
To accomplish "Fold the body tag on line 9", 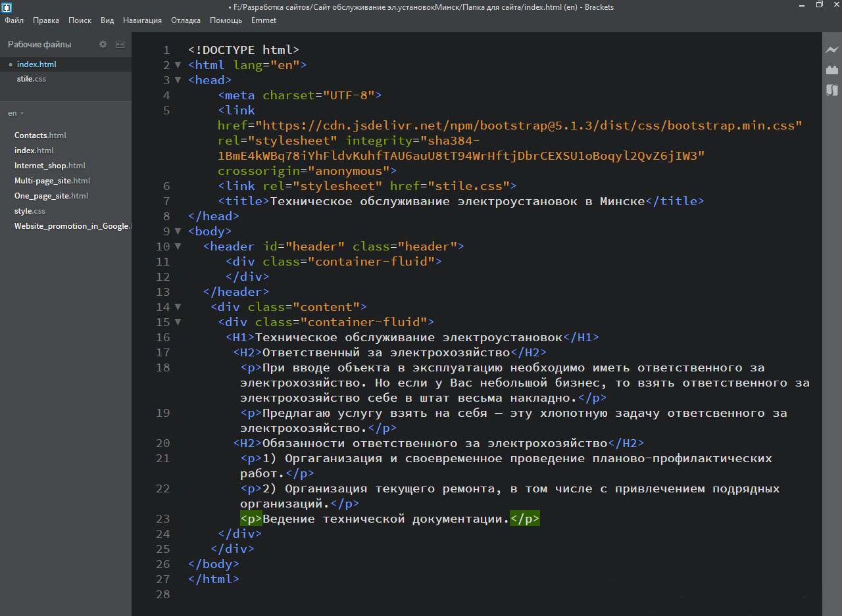I will (177, 231).
